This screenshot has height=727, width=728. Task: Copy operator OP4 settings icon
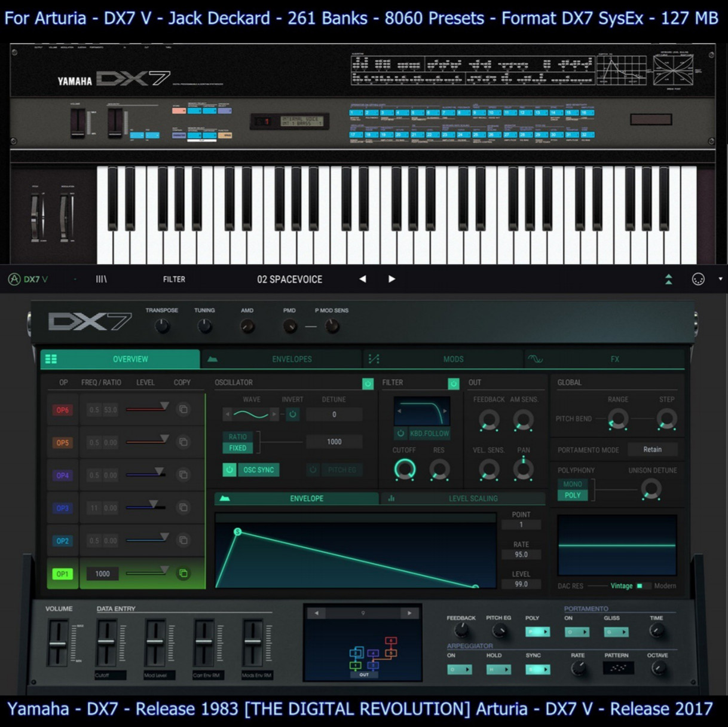183,475
